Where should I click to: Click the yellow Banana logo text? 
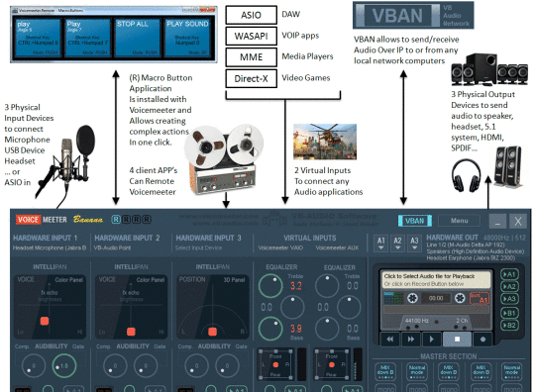88,219
